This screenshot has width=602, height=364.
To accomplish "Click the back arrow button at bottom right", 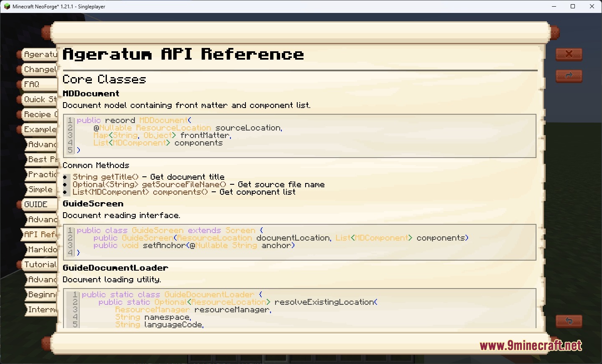I will point(569,321).
